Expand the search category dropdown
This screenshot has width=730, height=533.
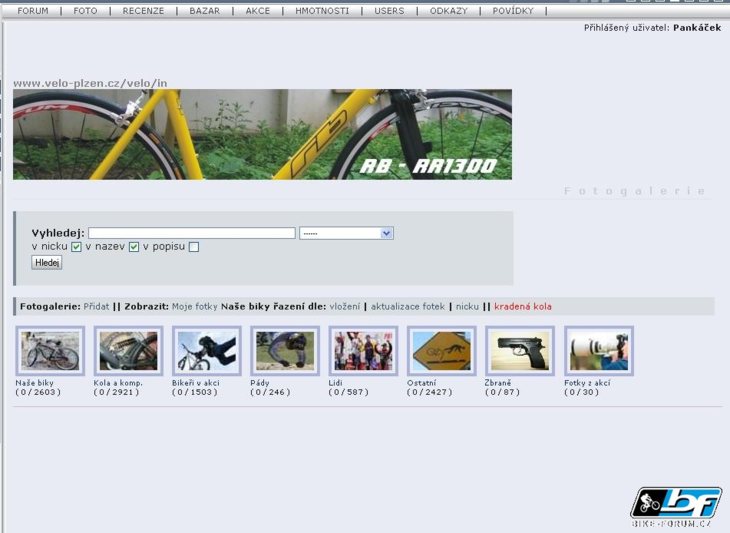coord(346,233)
